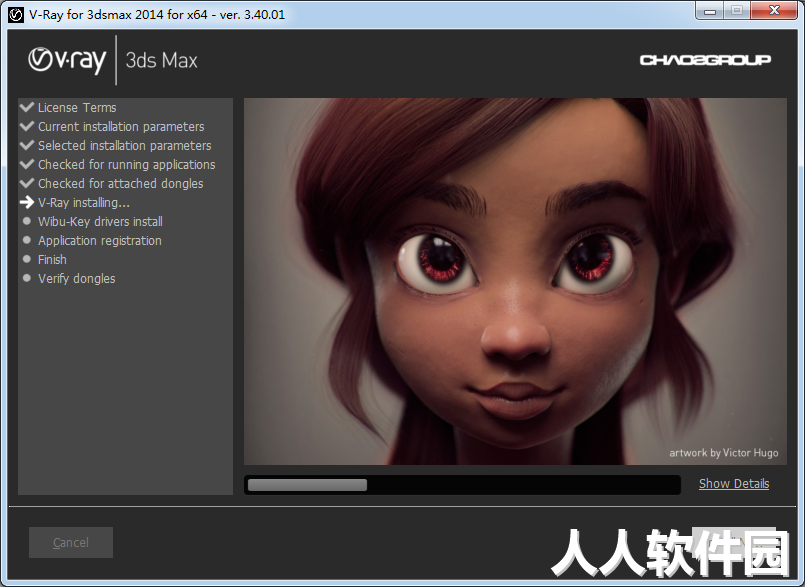Viewport: 805px width, 587px height.
Task: Close the V-Ray installer window
Action: [775, 11]
